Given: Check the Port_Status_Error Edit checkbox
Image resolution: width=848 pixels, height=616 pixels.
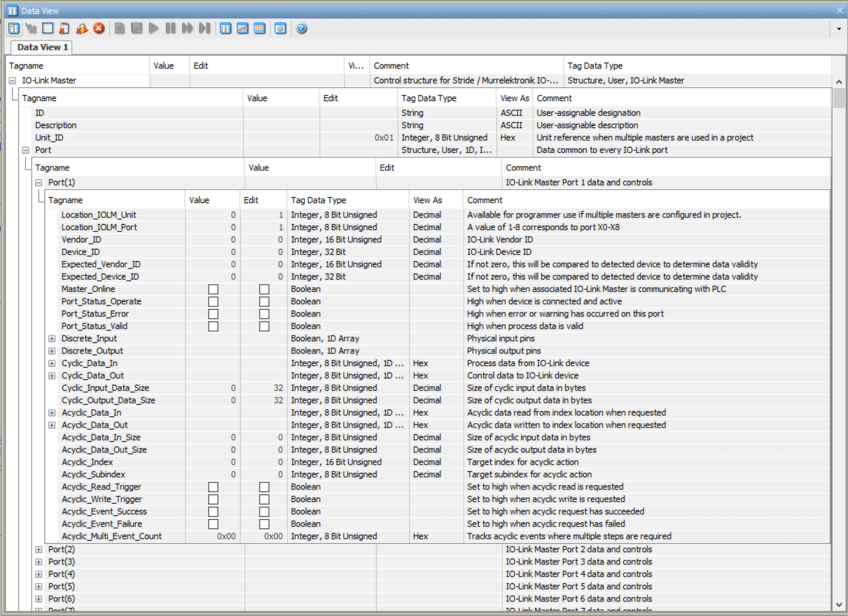Looking at the screenshot, I should [x=264, y=314].
